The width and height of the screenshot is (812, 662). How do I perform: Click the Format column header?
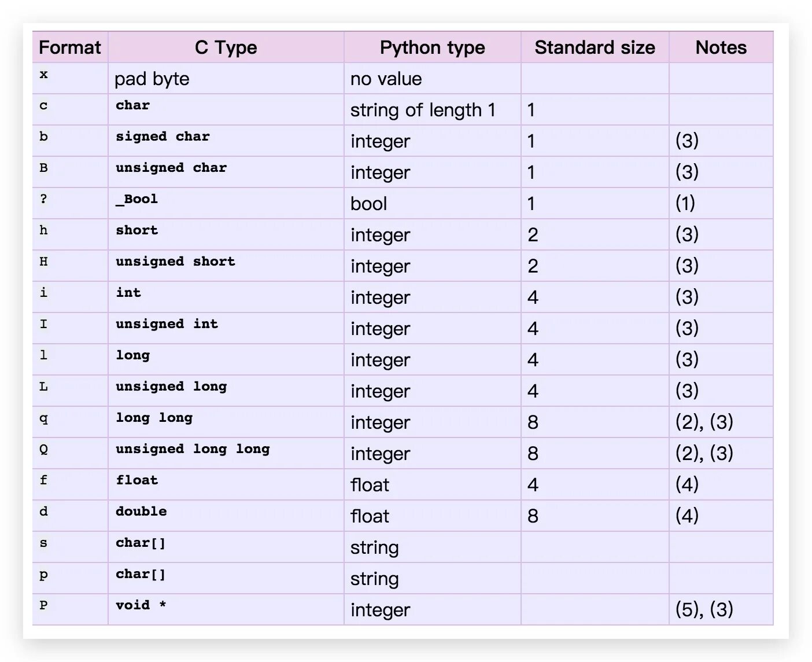70,47
